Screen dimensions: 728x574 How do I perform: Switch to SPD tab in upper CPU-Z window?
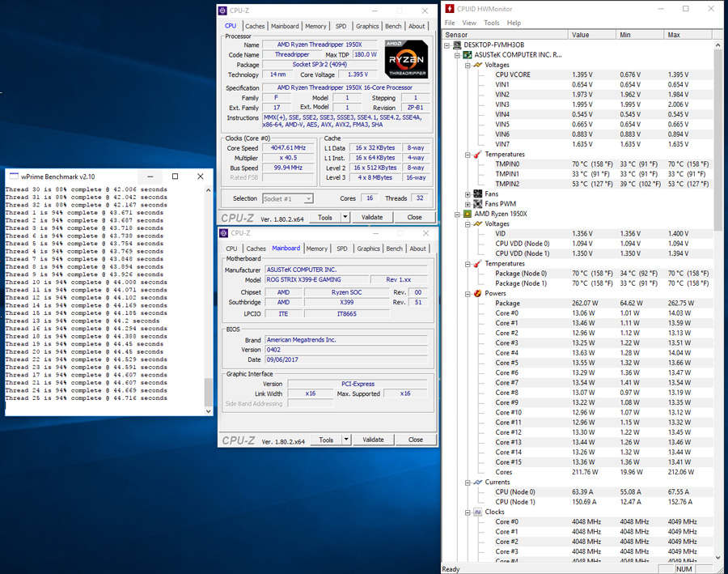click(x=341, y=27)
